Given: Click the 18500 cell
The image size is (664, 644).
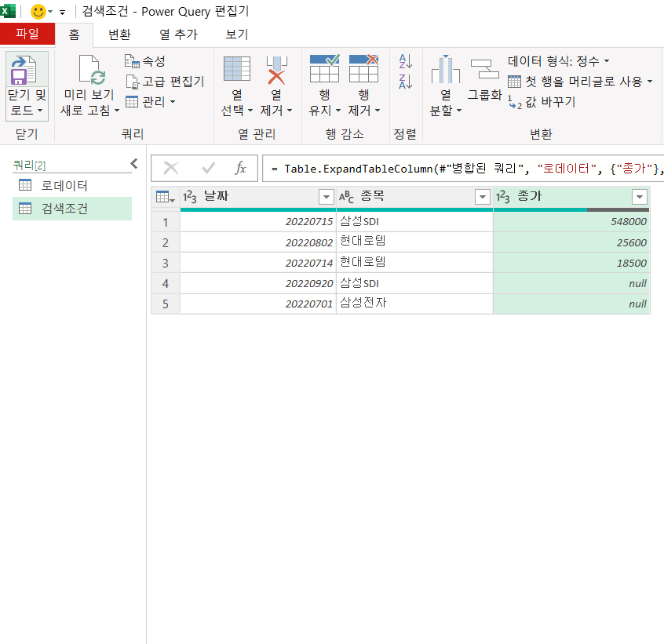Looking at the screenshot, I should tap(571, 263).
